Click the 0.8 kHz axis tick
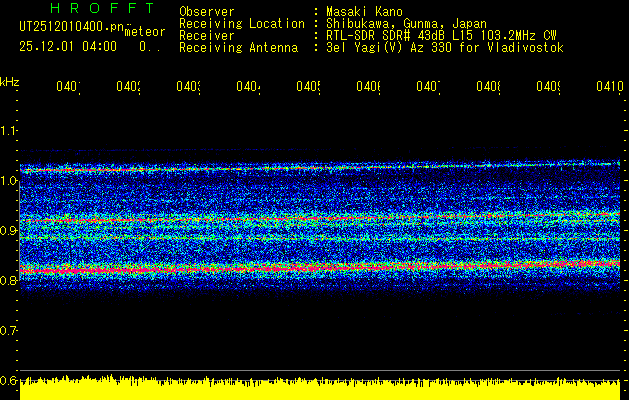 (9, 281)
